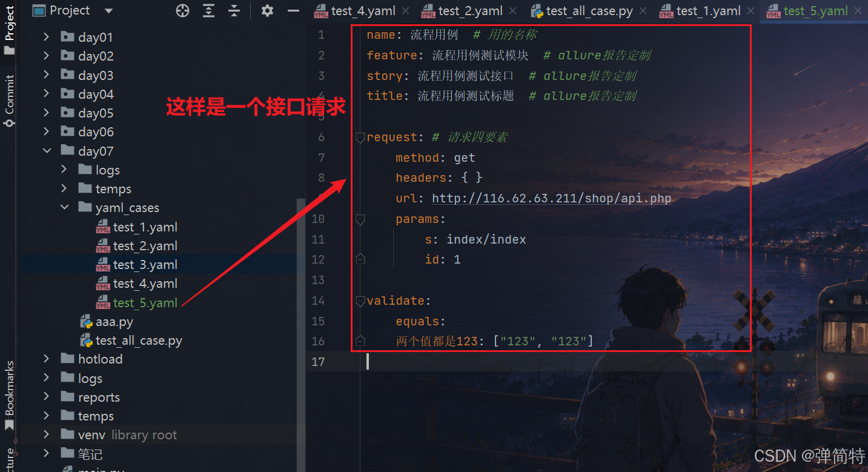Click the YAML icon beside test_4.yaml in tree

coord(103,284)
